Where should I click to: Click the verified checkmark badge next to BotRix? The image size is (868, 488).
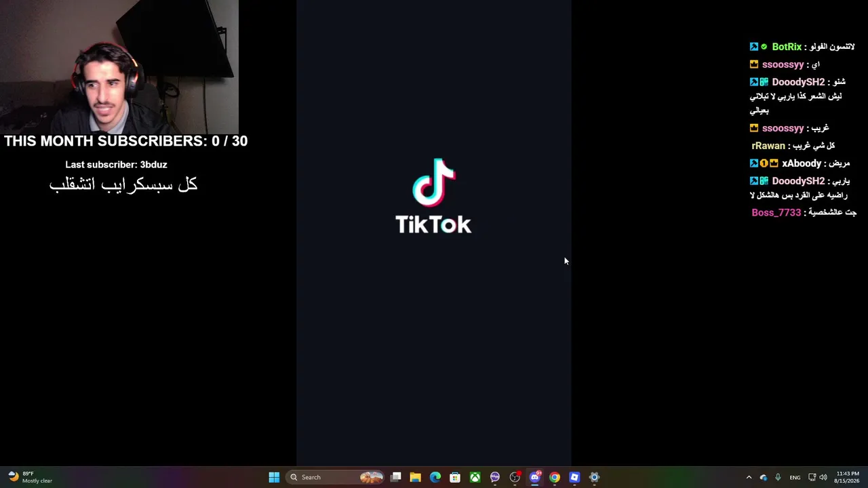(x=764, y=47)
